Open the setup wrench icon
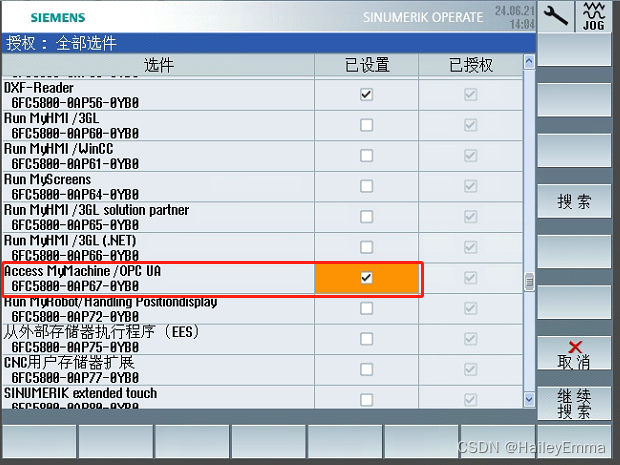Viewport: 620px width, 465px height. coord(556,16)
